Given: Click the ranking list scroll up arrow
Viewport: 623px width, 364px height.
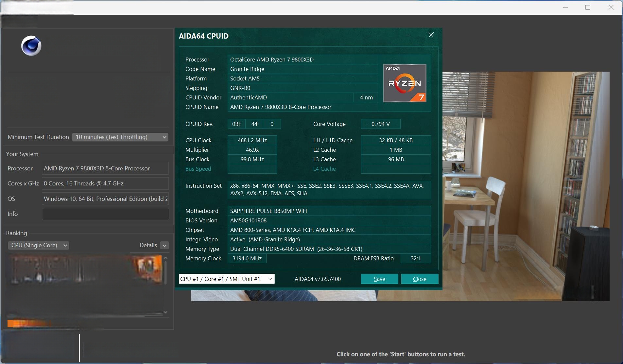Looking at the screenshot, I should click(x=165, y=258).
